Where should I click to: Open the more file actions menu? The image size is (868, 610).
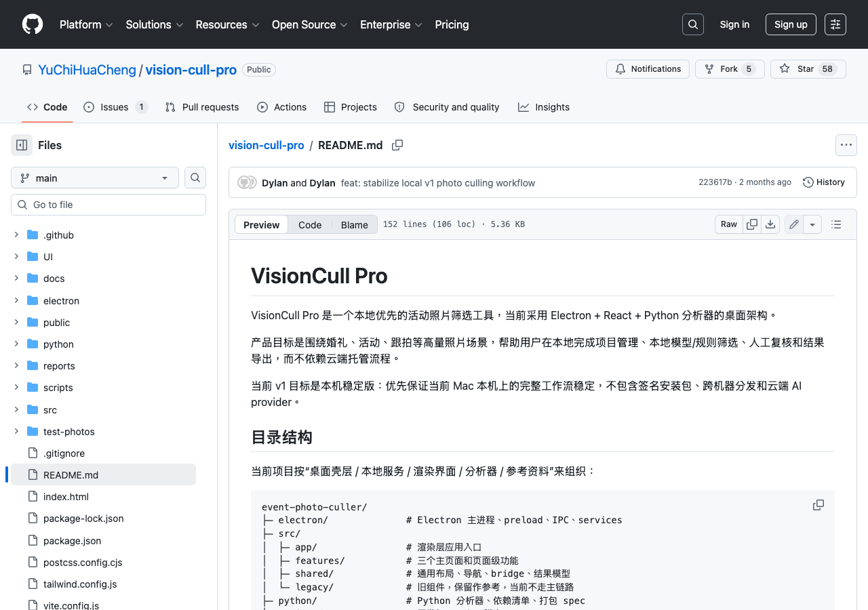[846, 145]
